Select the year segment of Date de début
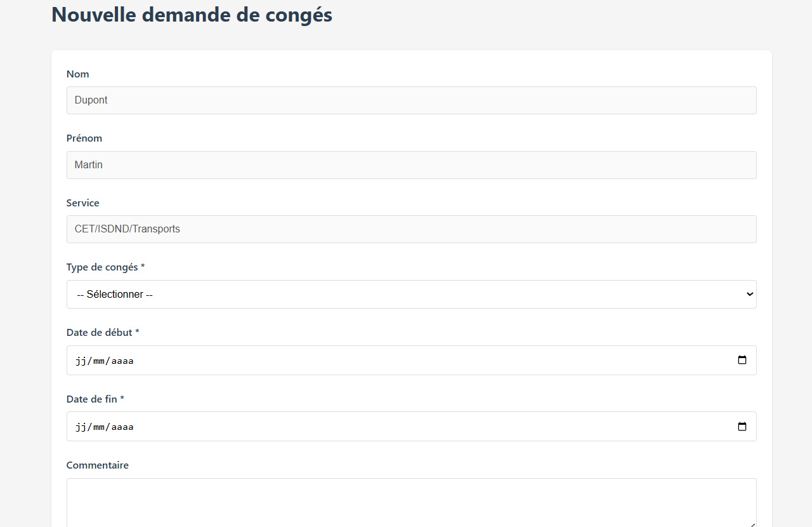This screenshot has height=527, width=812. [122, 361]
